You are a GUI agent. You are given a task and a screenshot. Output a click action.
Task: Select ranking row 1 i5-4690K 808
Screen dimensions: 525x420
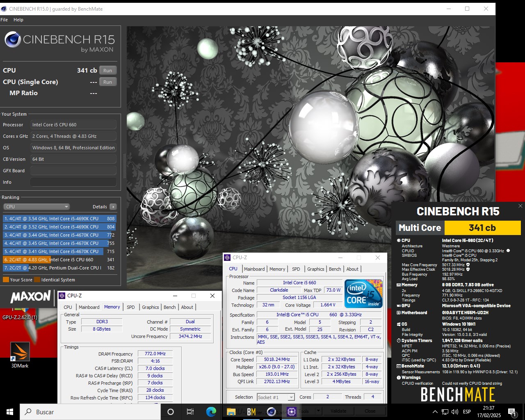[59, 219]
